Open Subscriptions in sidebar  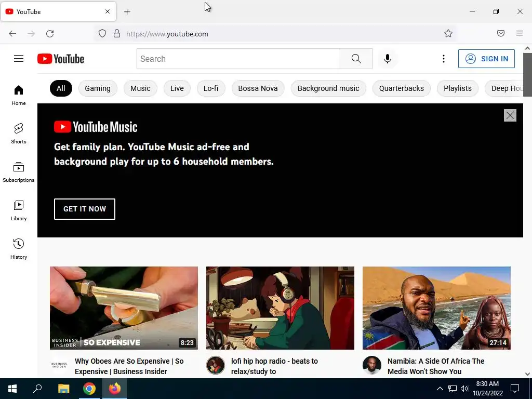point(19,172)
